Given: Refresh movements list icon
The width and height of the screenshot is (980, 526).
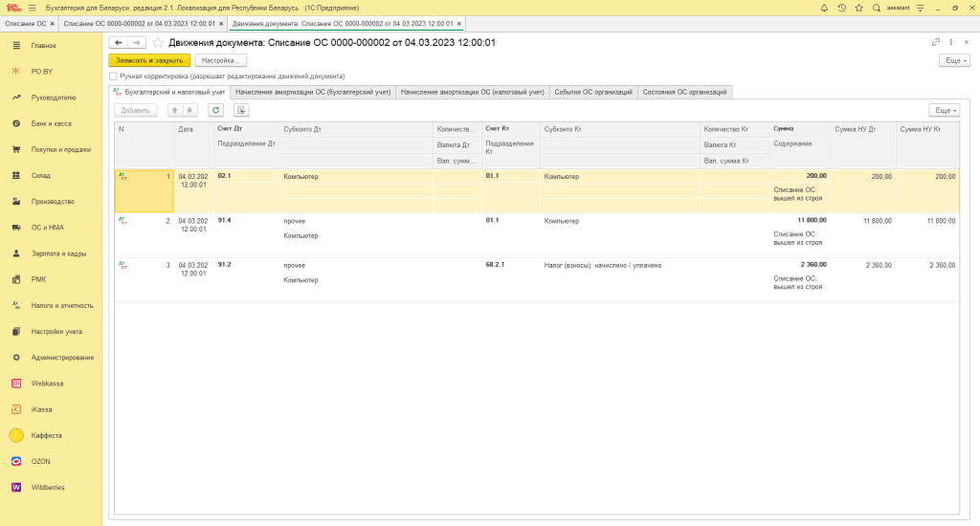Looking at the screenshot, I should point(215,111).
